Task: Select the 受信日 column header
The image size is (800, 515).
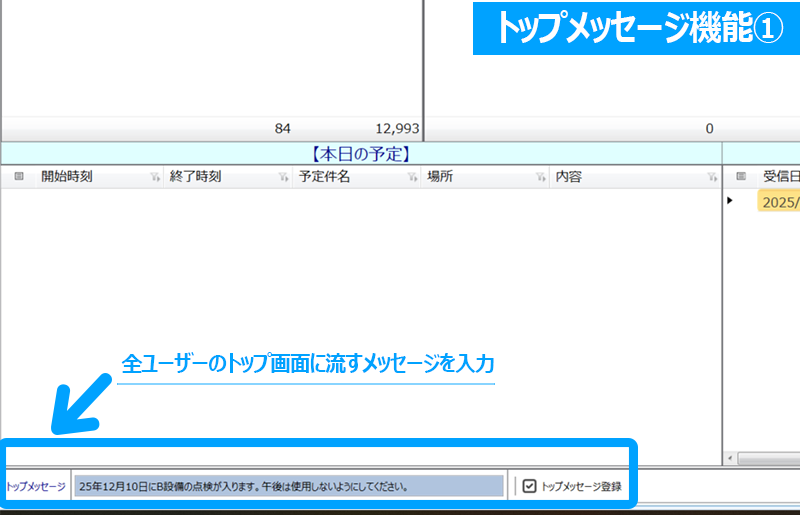Action: click(781, 177)
